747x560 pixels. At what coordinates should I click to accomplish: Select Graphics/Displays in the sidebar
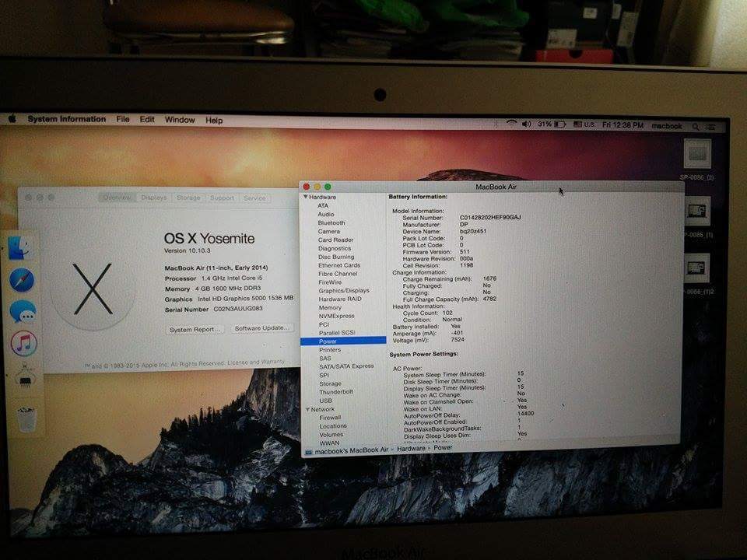(x=344, y=290)
